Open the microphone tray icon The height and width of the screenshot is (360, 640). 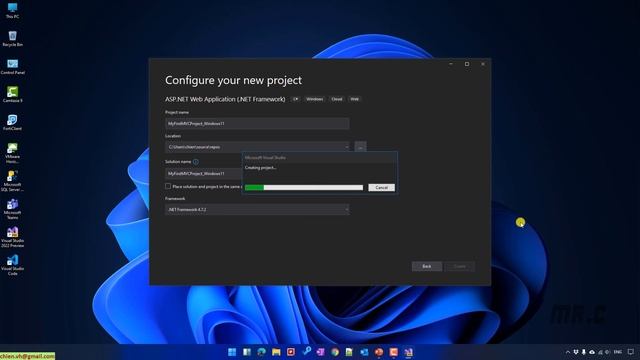584,352
